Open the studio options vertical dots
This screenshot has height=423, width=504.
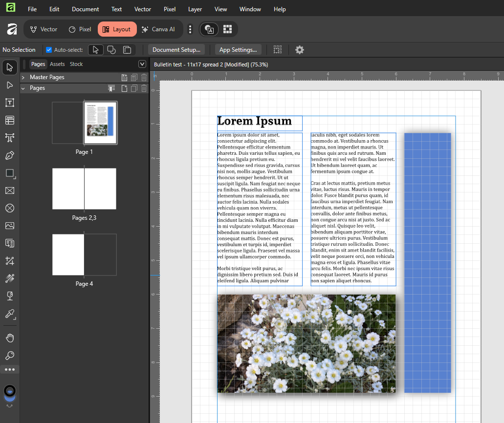click(x=190, y=29)
